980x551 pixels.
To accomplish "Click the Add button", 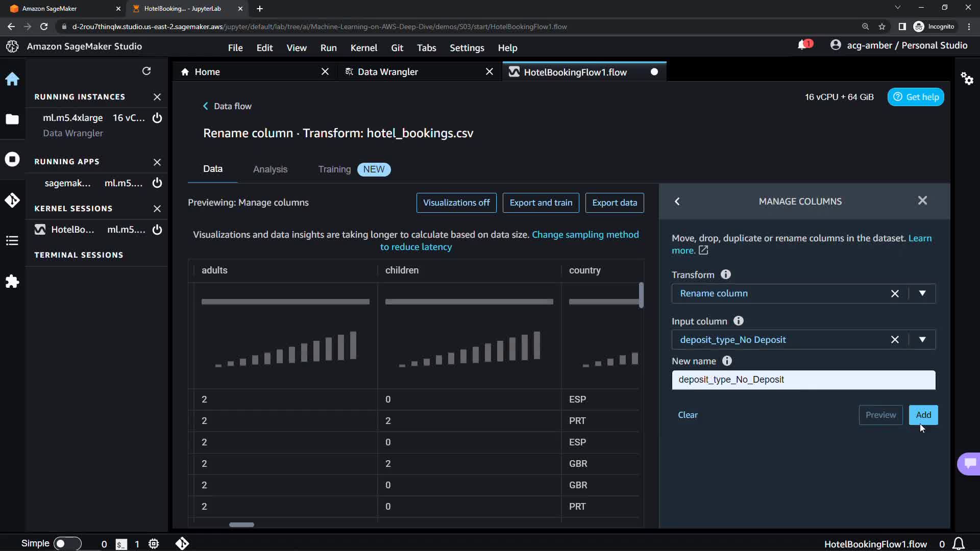I will (923, 415).
